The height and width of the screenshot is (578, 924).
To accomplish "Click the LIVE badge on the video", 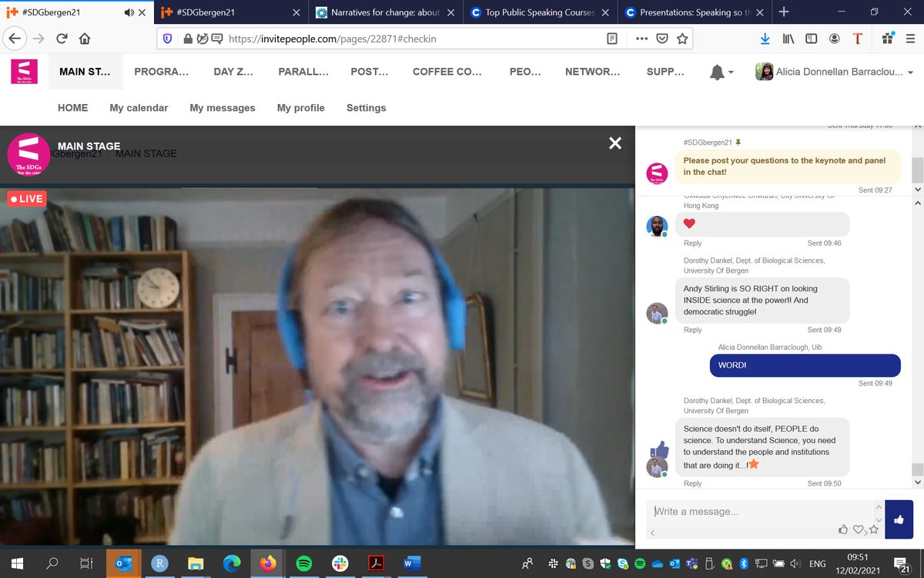I will coord(26,199).
